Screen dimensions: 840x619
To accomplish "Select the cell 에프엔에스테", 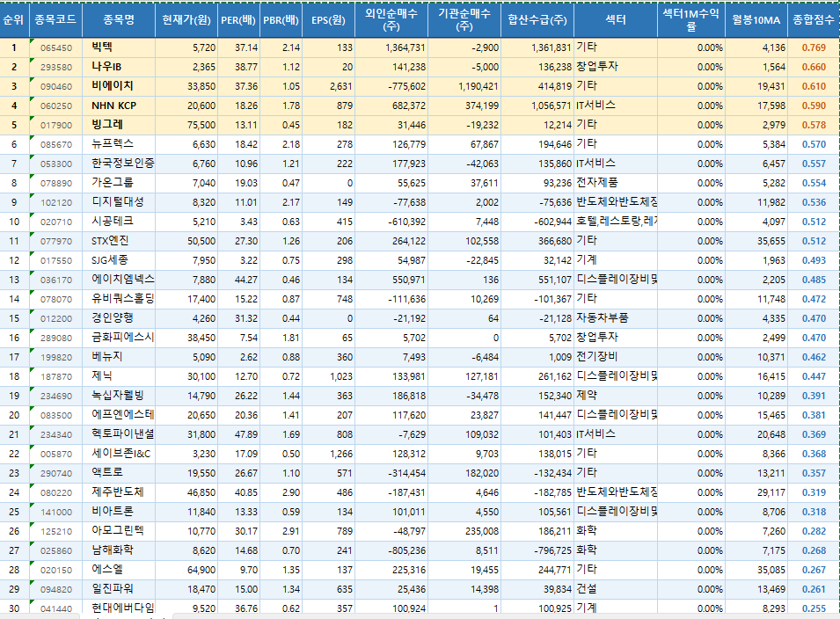I will [119, 415].
